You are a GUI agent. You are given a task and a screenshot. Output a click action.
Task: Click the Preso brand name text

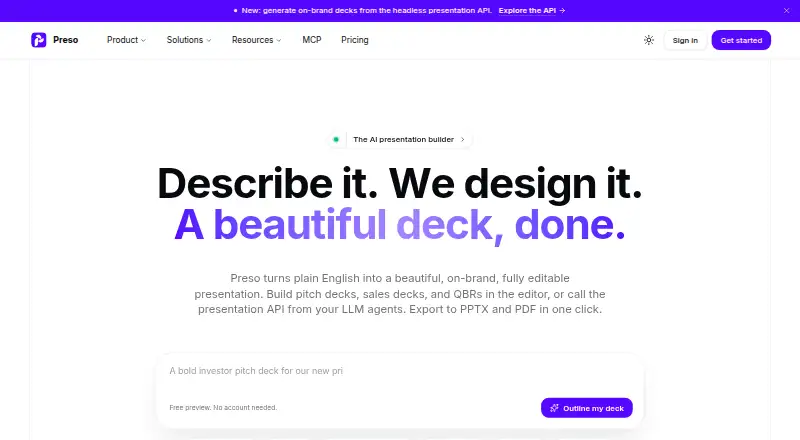click(65, 40)
